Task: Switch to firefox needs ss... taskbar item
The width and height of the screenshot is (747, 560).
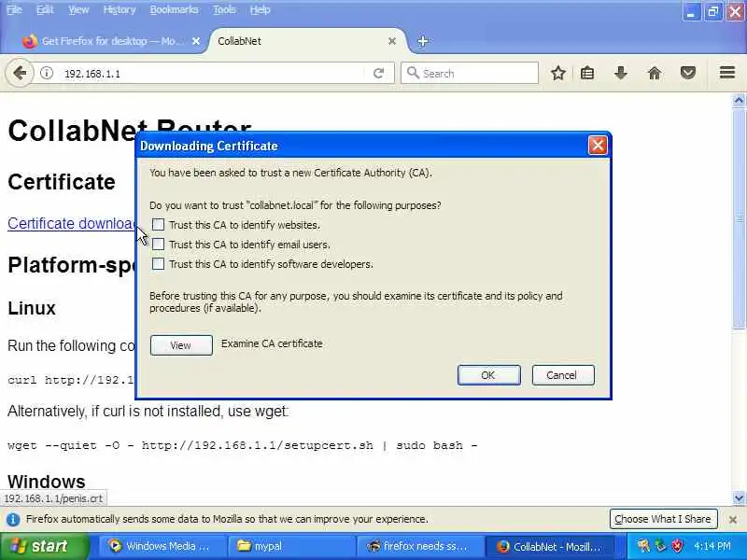Action: pyautogui.click(x=419, y=546)
